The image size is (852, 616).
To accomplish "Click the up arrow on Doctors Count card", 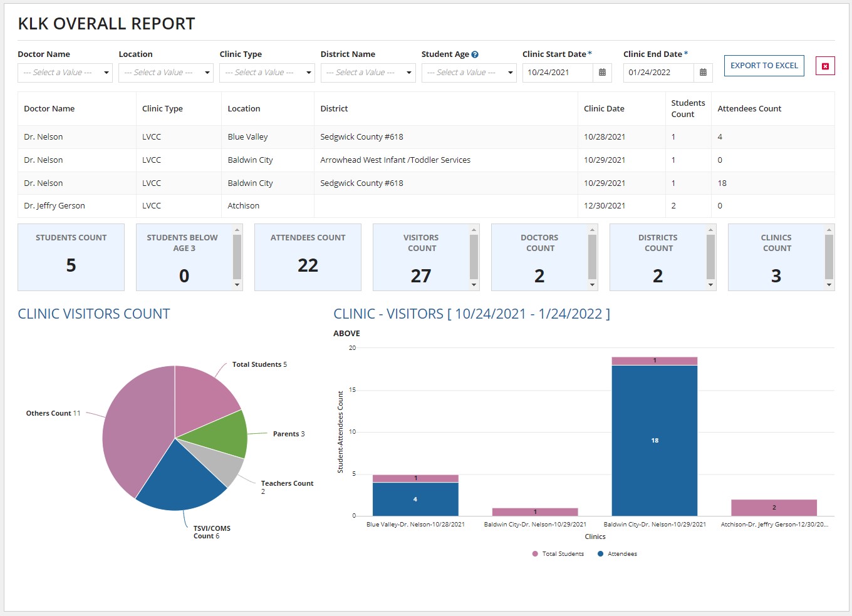I will click(x=592, y=230).
